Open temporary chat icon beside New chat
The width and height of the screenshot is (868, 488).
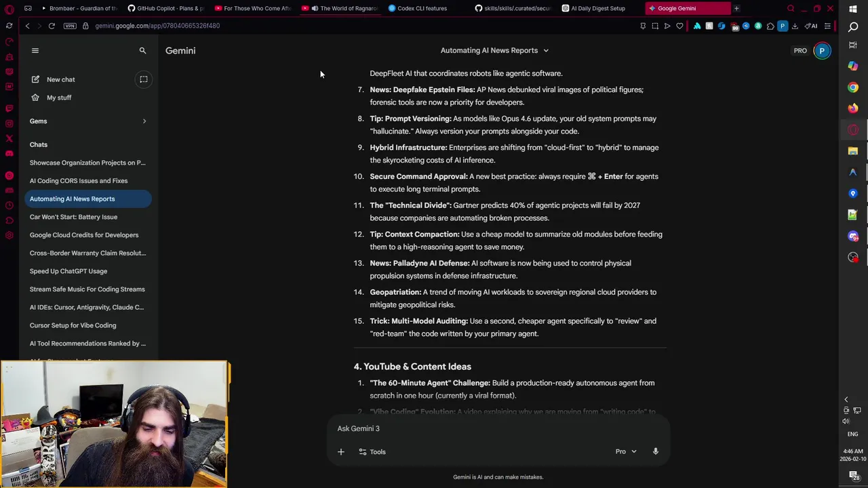[x=144, y=79]
